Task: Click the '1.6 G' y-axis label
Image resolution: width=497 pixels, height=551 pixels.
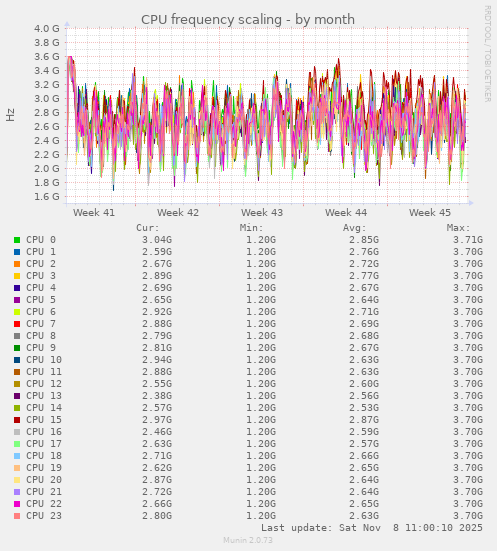Action: (x=47, y=196)
